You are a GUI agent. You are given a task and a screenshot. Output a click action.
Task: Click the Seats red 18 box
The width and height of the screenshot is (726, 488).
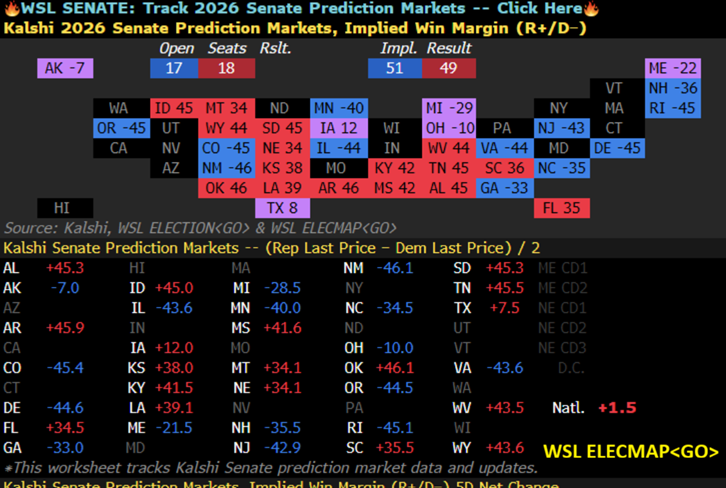point(226,68)
